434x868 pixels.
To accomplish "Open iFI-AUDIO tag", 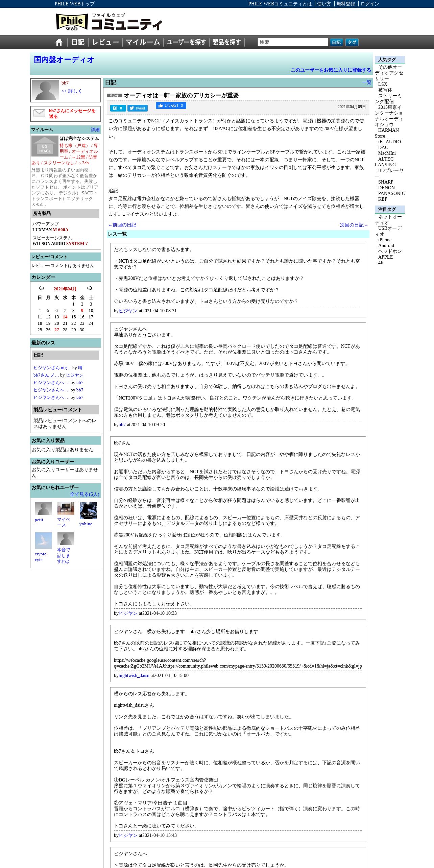I will 389,142.
